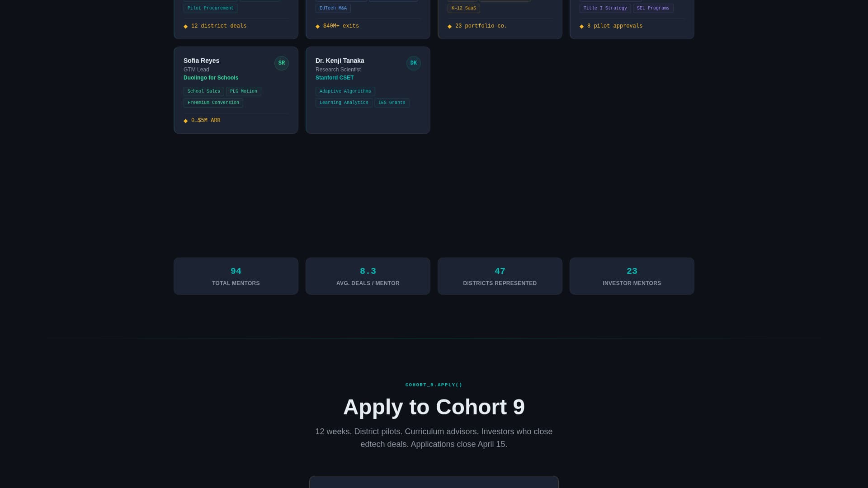Select the Learning Analytics tag
The width and height of the screenshot is (868, 488).
click(x=344, y=103)
